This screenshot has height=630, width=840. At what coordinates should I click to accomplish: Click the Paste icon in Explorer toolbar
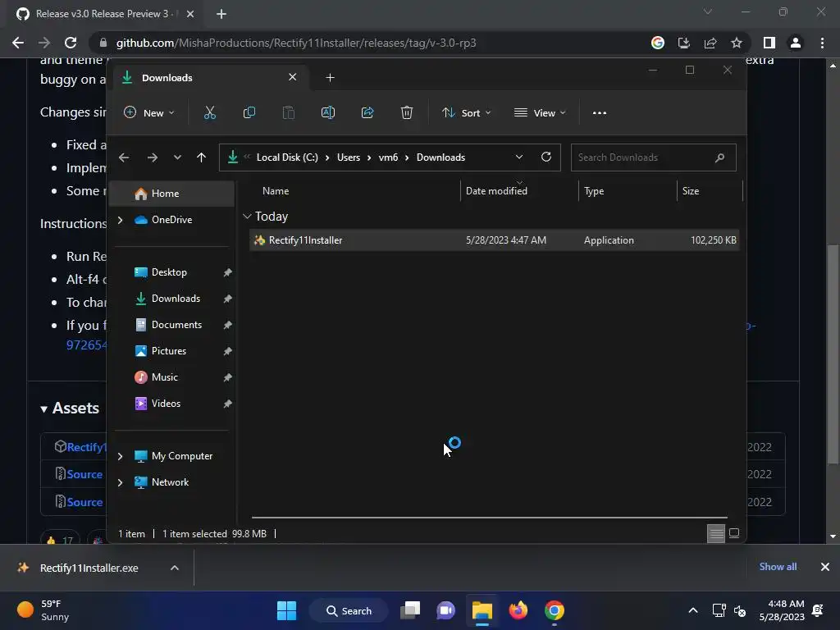coord(288,112)
